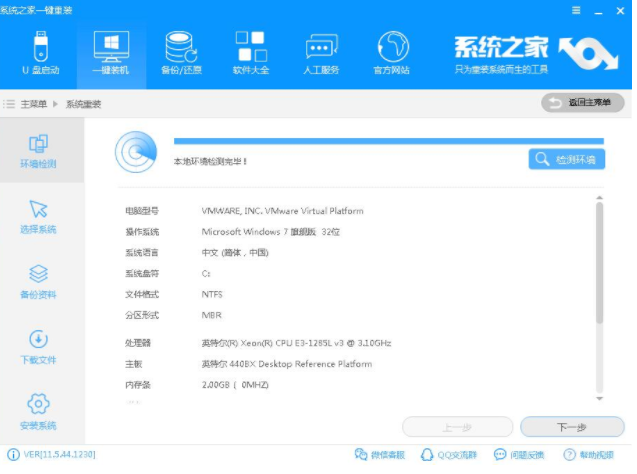Open the U盘启动 USB boot tool
637x474 pixels.
[39, 52]
